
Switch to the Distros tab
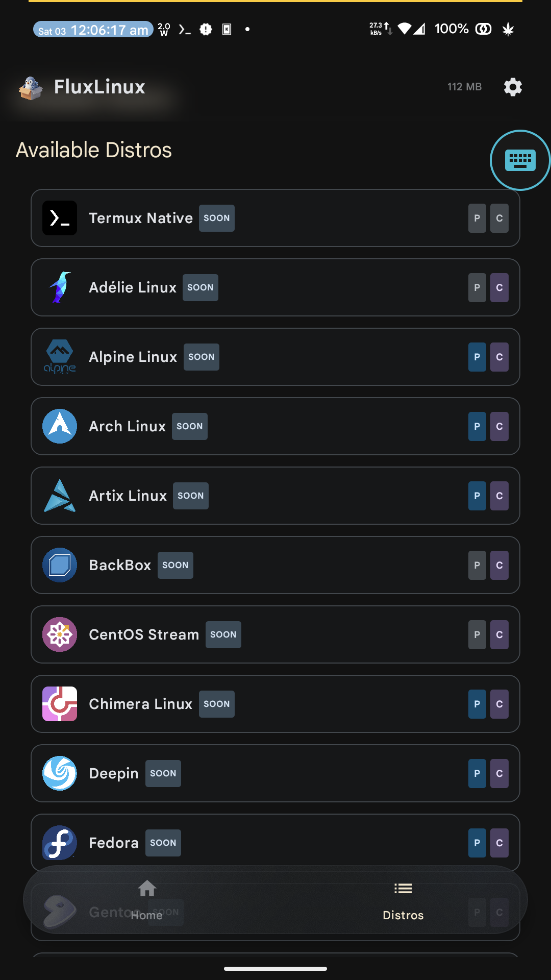pos(403,900)
